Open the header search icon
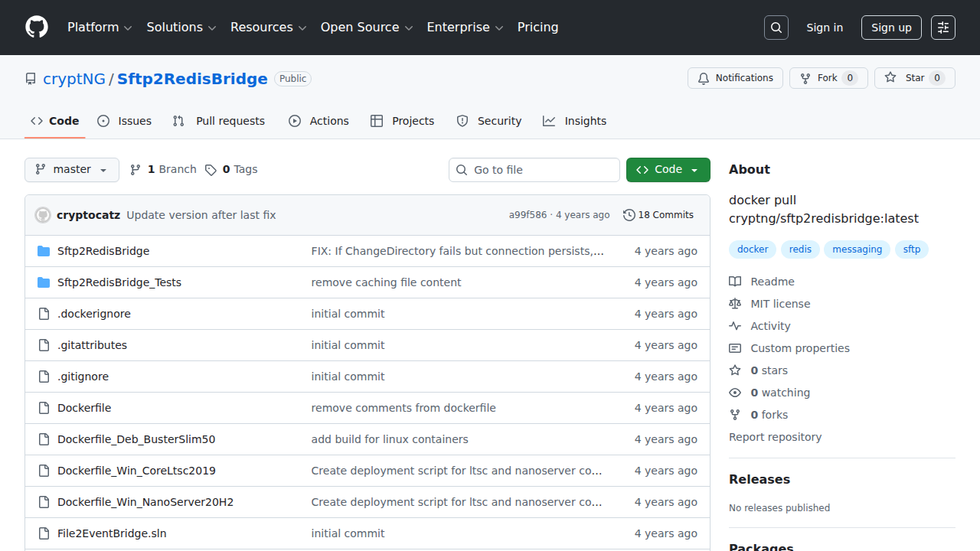 tap(776, 27)
